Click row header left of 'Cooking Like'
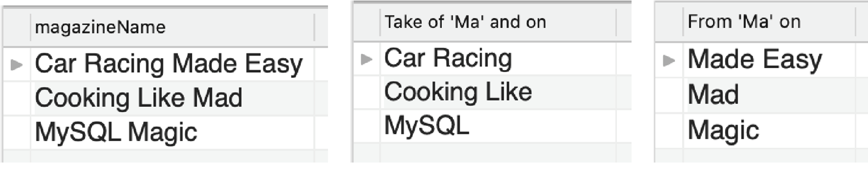 pyautogui.click(x=367, y=92)
